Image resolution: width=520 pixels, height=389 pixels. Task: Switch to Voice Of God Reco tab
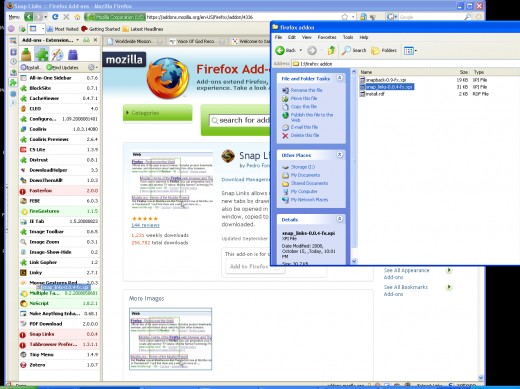(197, 41)
